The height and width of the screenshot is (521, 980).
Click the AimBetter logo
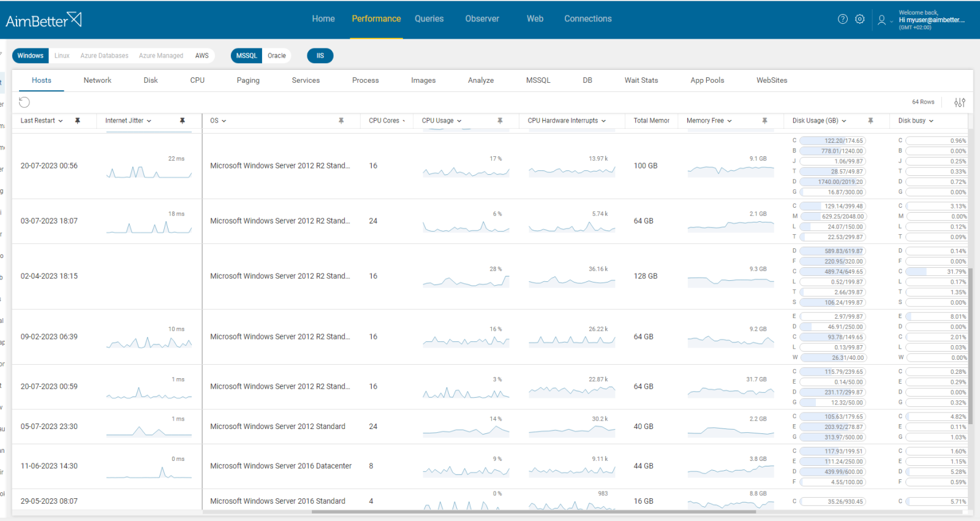tap(43, 20)
